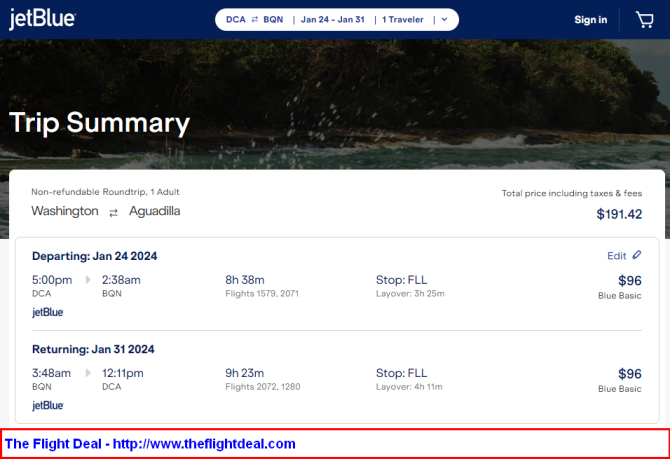Select 1 Traveler in the search pill

click(x=403, y=20)
